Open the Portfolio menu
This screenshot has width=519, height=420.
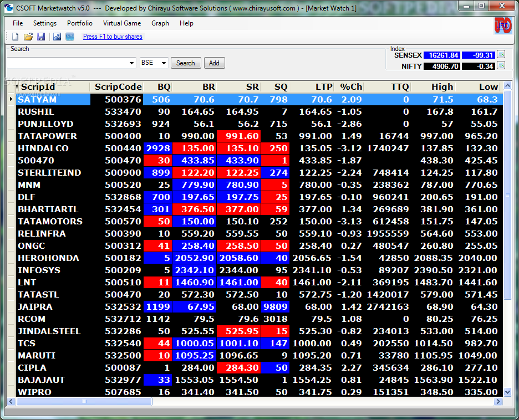click(x=80, y=23)
